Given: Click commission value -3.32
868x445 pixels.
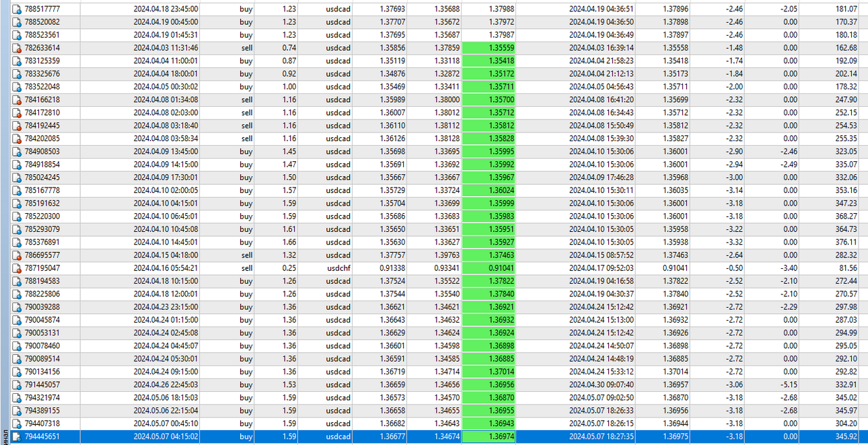Looking at the screenshot, I should [x=734, y=242].
